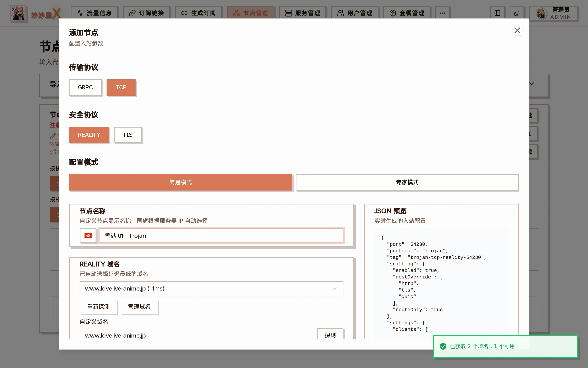This screenshot has width=588, height=368.
Task: Select GRPC transport protocol
Action: (85, 87)
